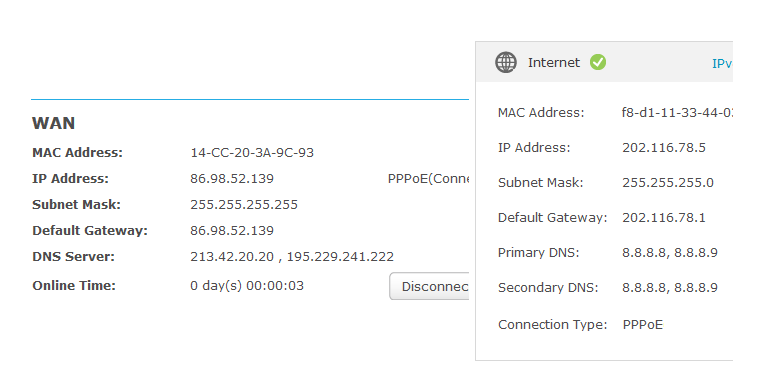Screen dimensions: 757x368
Task: Click the IP address 202.116.78.5 value
Action: click(664, 148)
